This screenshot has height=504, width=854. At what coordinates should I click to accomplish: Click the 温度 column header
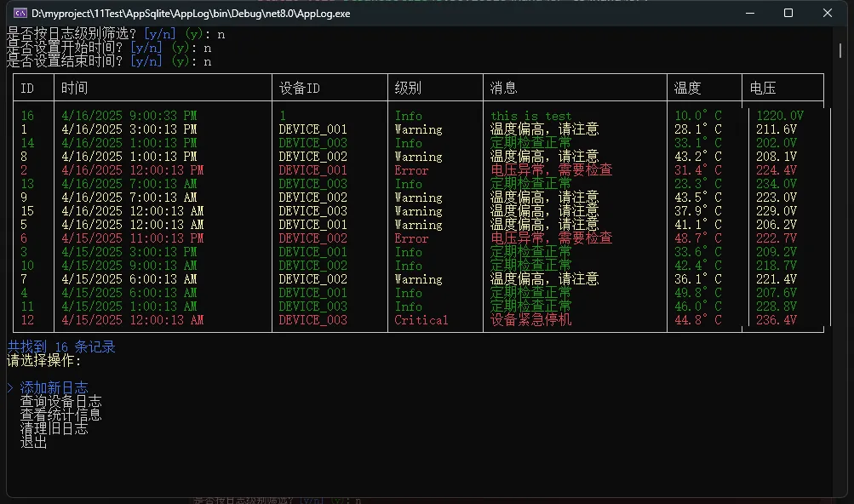tap(687, 88)
